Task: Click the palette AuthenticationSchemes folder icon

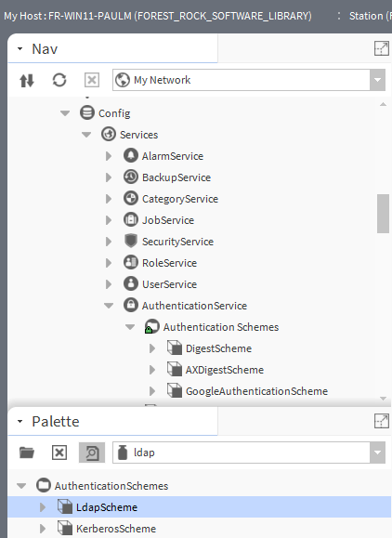Action: [44, 485]
